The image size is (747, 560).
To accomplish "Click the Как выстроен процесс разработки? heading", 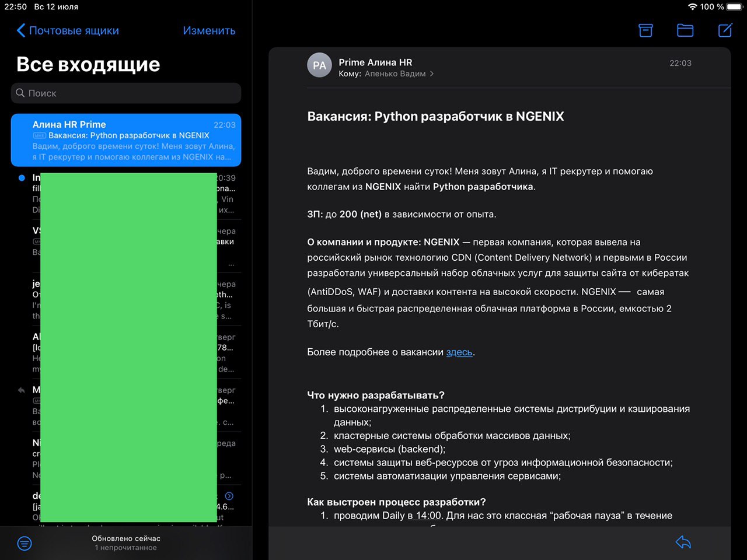I will click(x=396, y=502).
